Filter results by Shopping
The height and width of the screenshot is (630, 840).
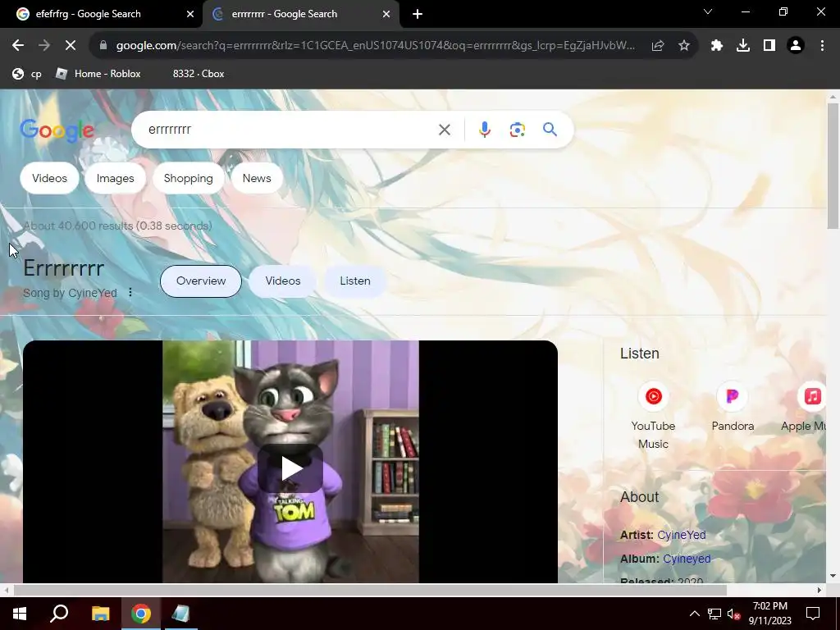point(188,178)
